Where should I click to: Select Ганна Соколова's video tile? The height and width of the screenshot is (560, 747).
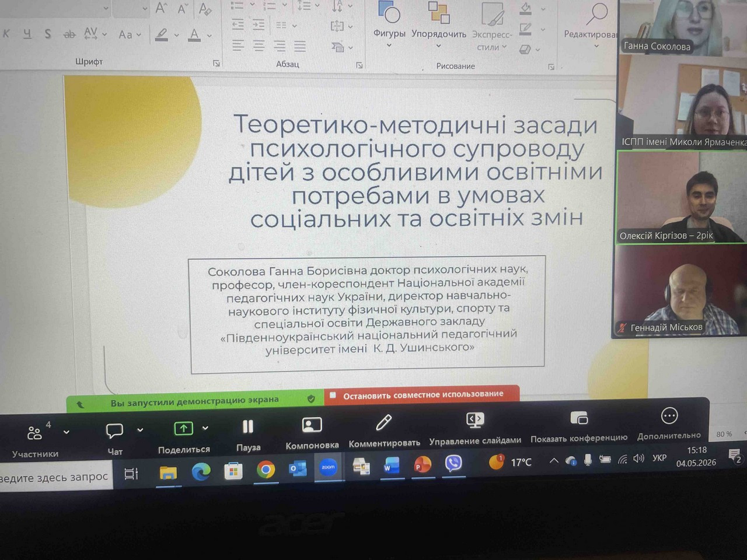pyautogui.click(x=682, y=27)
